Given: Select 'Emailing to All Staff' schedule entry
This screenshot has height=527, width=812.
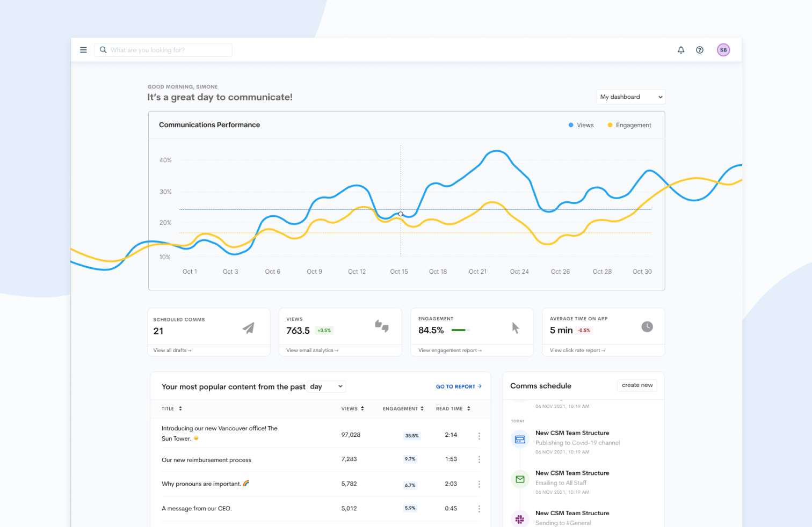Looking at the screenshot, I should pos(561,483).
